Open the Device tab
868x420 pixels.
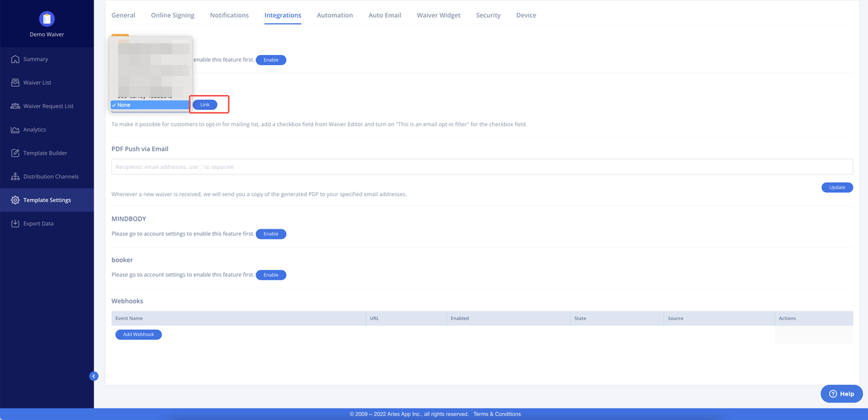[x=526, y=15]
